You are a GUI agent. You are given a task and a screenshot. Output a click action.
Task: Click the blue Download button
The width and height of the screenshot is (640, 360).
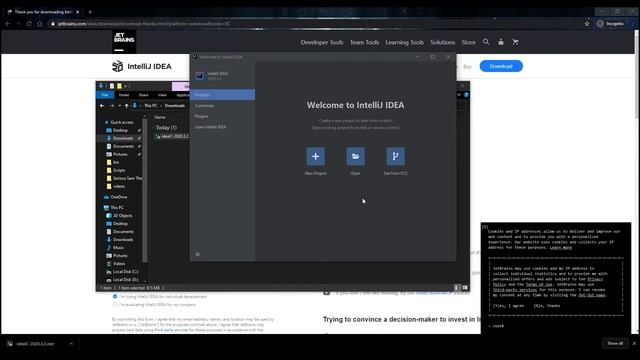coord(501,66)
